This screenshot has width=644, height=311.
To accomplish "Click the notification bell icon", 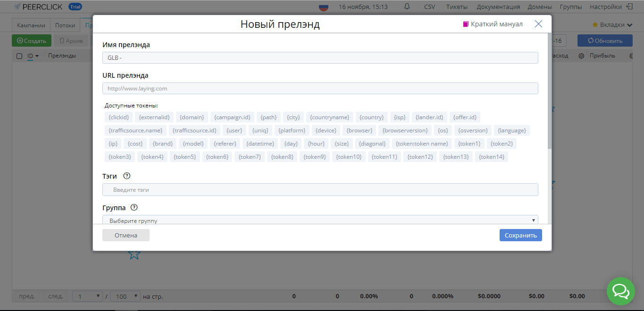I will 407,7.
